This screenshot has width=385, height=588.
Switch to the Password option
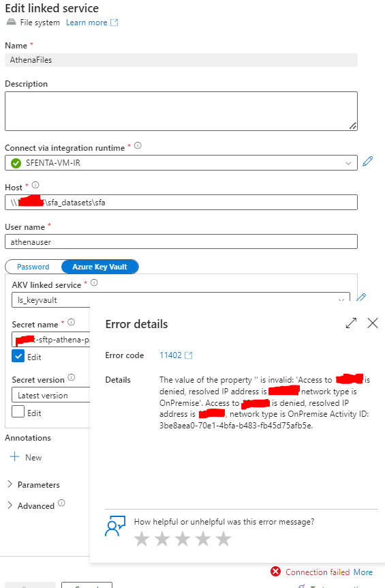[33, 267]
